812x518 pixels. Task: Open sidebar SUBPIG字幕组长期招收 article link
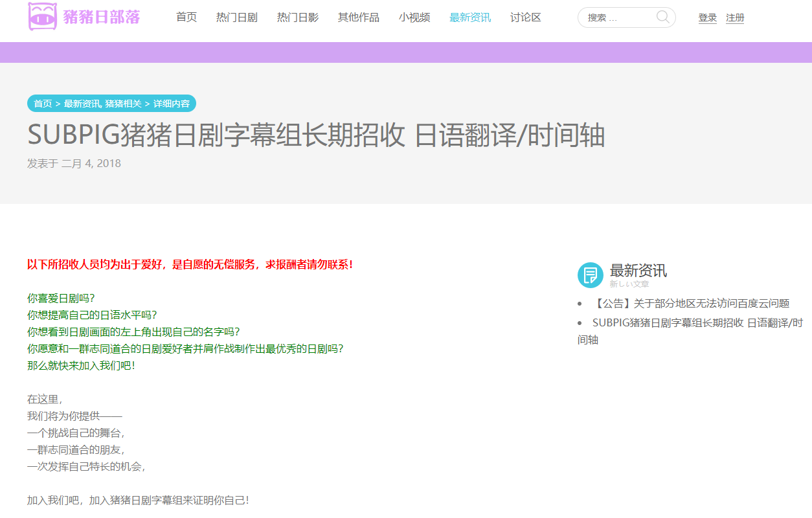coord(690,331)
